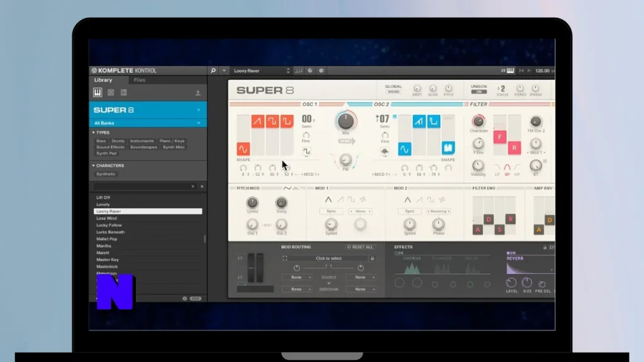644x362 pixels.
Task: Toggle GLOBAL MONO mode
Action: [x=394, y=92]
